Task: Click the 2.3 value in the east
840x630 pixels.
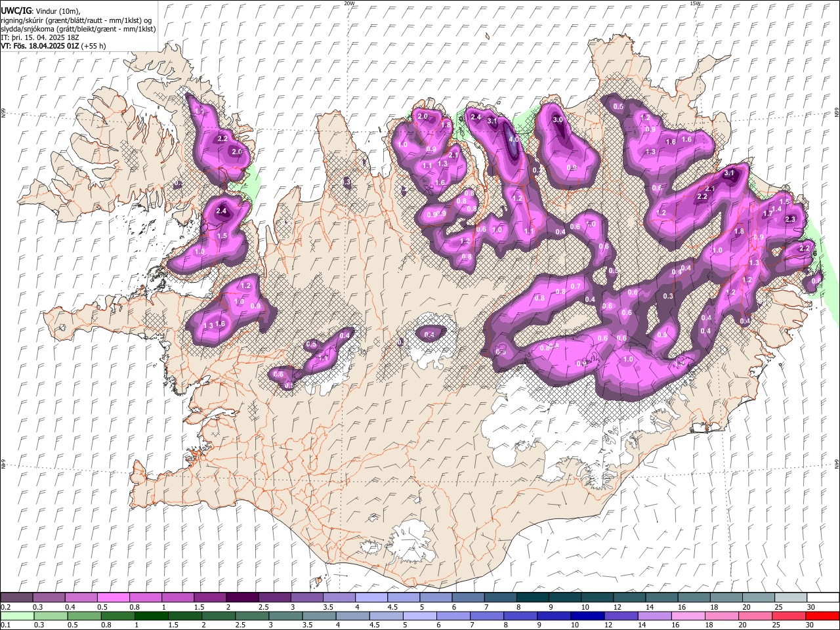Action: 790,219
